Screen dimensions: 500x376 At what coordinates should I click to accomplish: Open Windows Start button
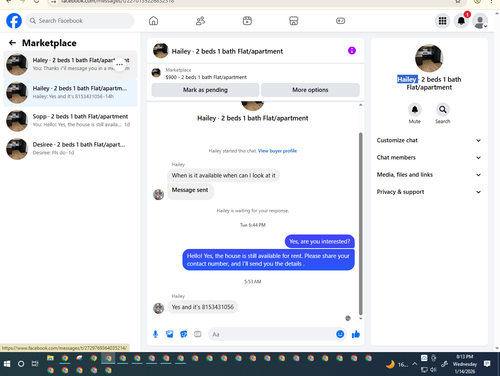7,364
